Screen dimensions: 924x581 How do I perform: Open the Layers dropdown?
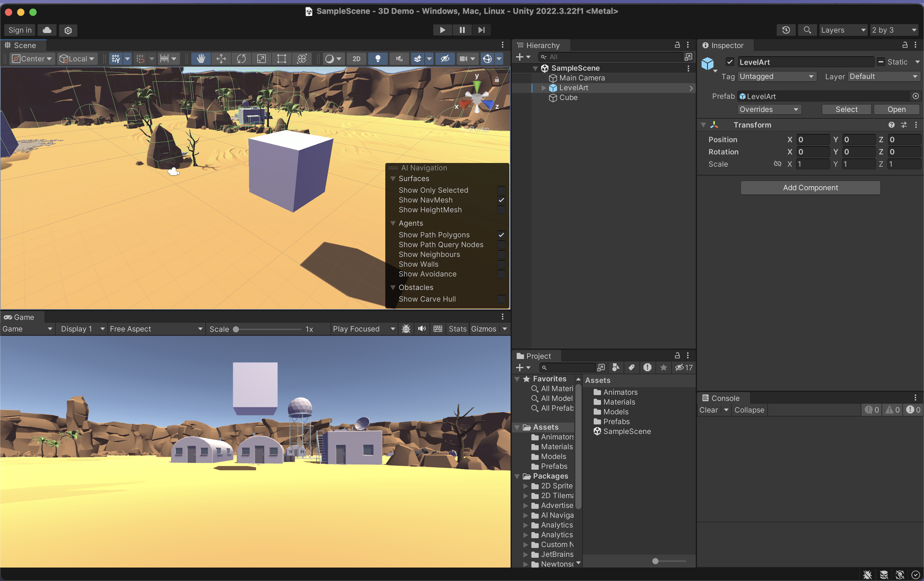[x=843, y=30]
